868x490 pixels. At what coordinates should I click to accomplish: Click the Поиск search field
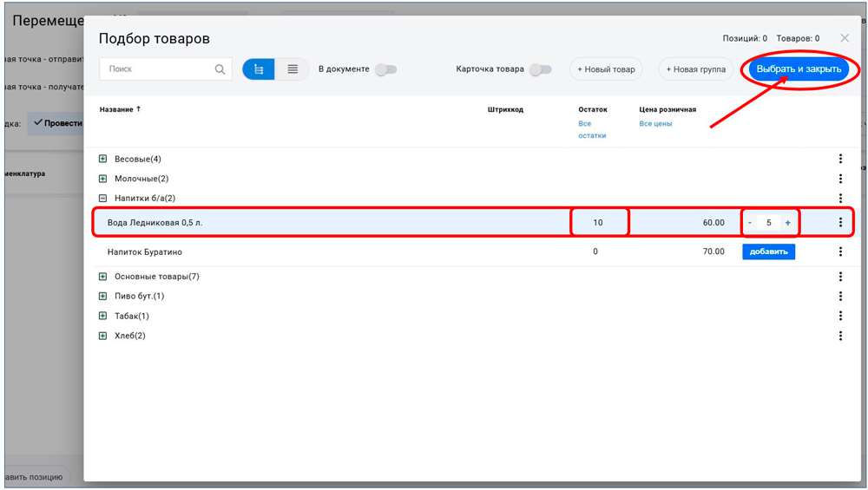click(156, 69)
